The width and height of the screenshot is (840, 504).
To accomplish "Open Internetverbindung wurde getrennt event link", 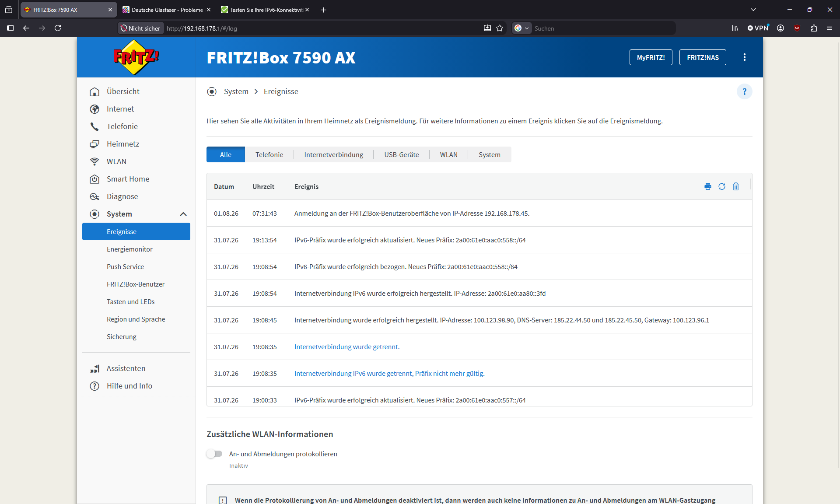I will 347,347.
